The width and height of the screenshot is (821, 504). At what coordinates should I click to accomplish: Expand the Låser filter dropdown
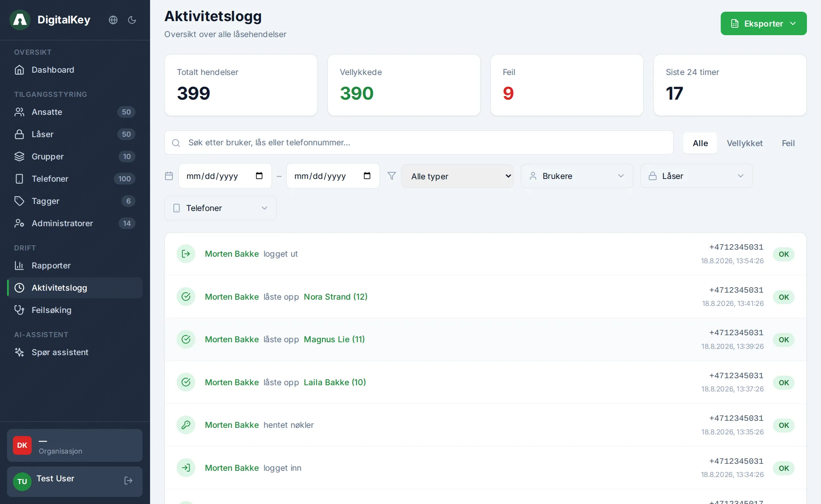696,176
